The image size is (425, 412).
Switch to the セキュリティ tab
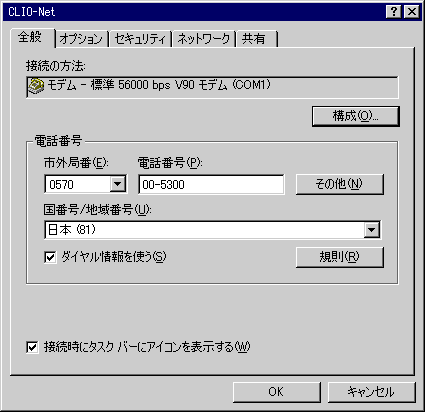pos(140,39)
